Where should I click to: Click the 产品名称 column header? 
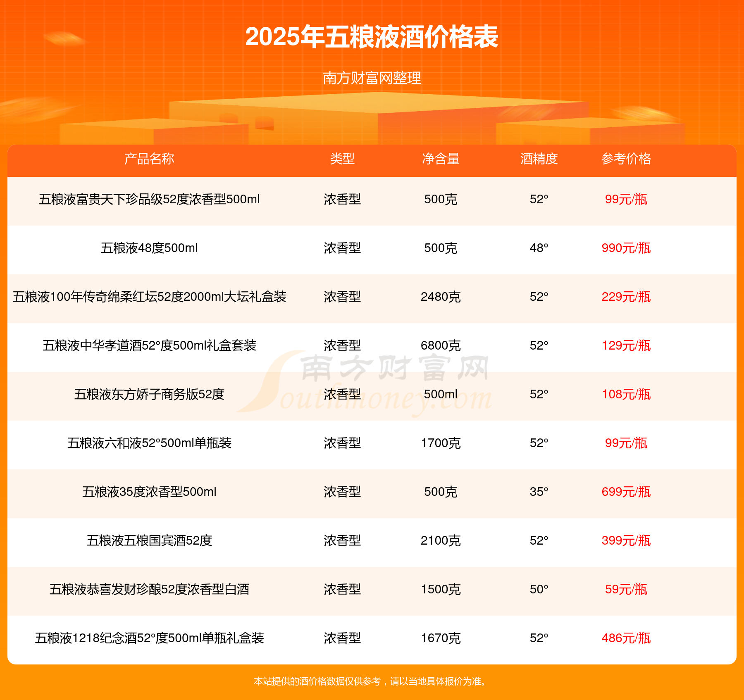[x=149, y=159]
